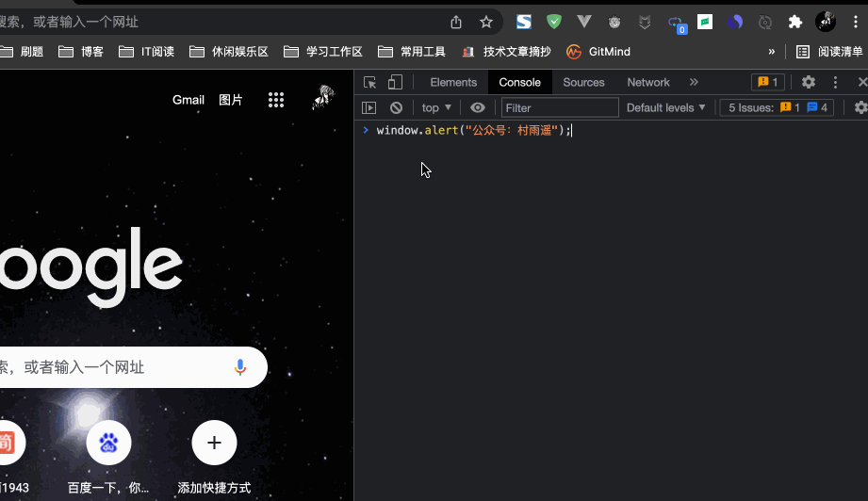Open DevTools settings gear
868x501 pixels.
point(808,83)
